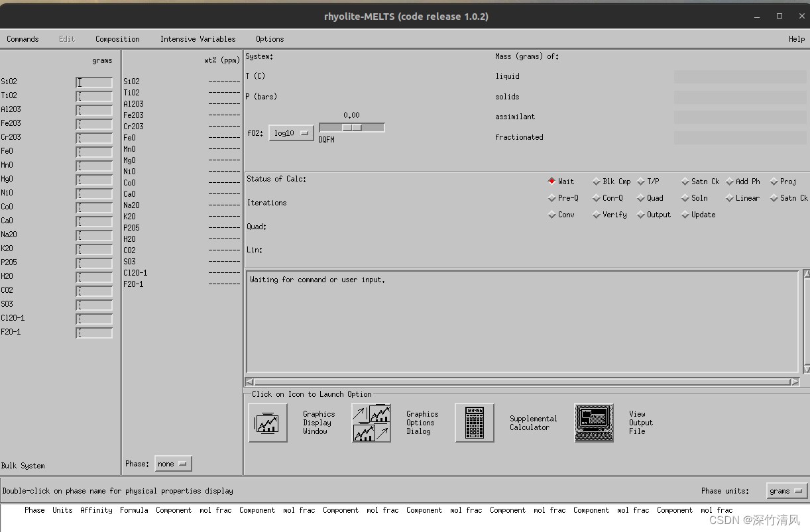Click the Help menu item
This screenshot has width=810, height=532.
(x=796, y=39)
